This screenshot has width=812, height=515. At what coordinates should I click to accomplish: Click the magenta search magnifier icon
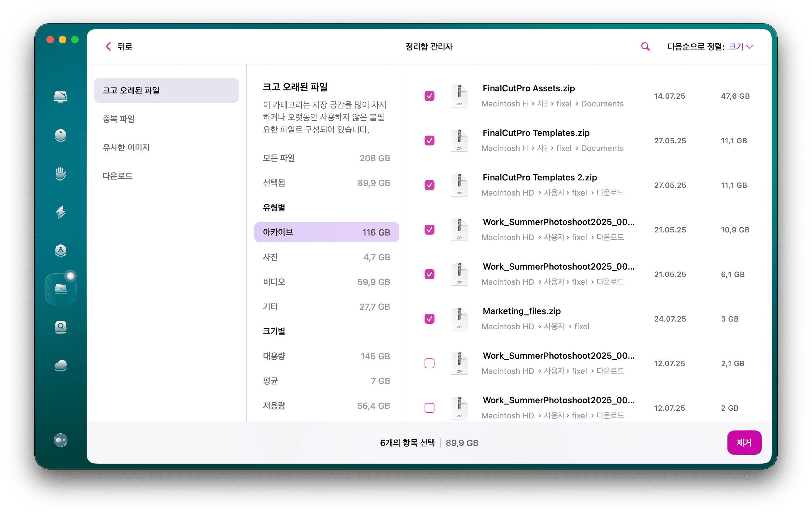coord(645,46)
